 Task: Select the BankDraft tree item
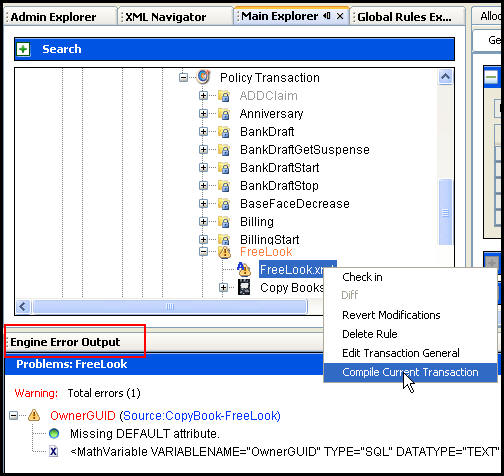click(267, 132)
